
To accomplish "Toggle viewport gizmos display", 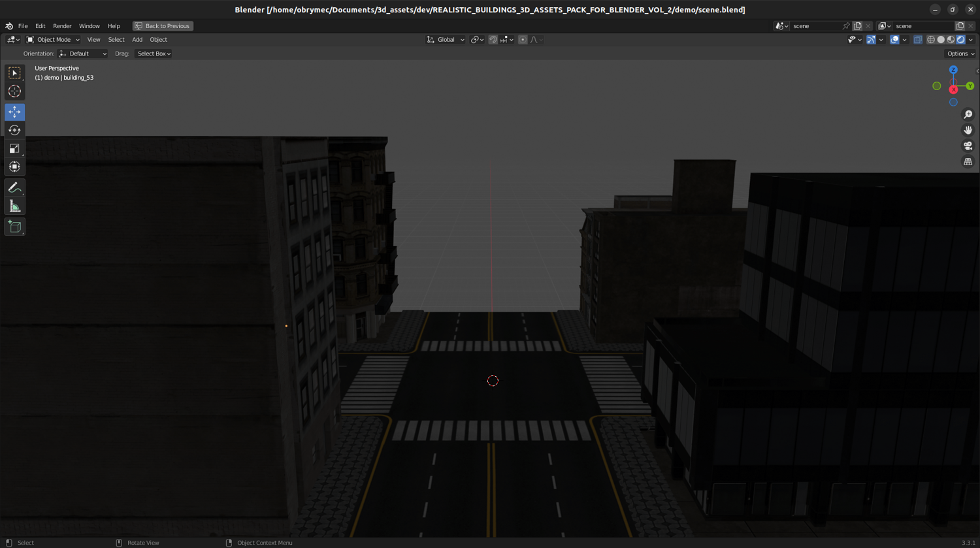I will pyautogui.click(x=871, y=40).
